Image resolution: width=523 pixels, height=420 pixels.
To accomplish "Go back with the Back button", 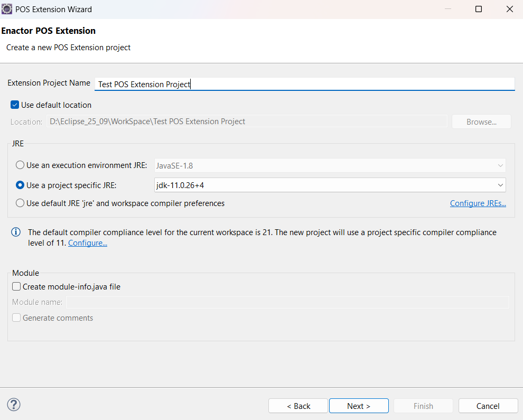I will [298, 406].
